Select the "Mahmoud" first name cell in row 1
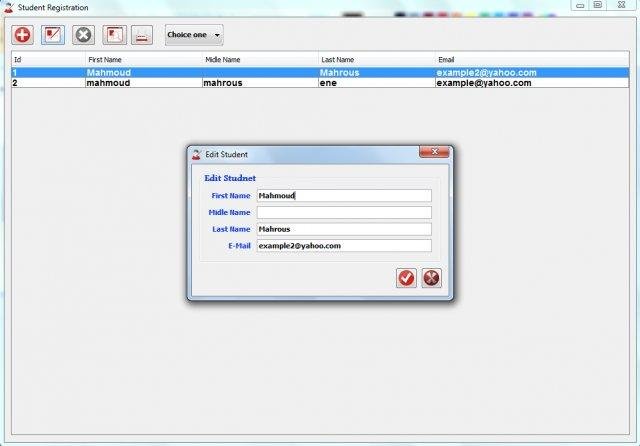The height and width of the screenshot is (446, 640). (144, 73)
